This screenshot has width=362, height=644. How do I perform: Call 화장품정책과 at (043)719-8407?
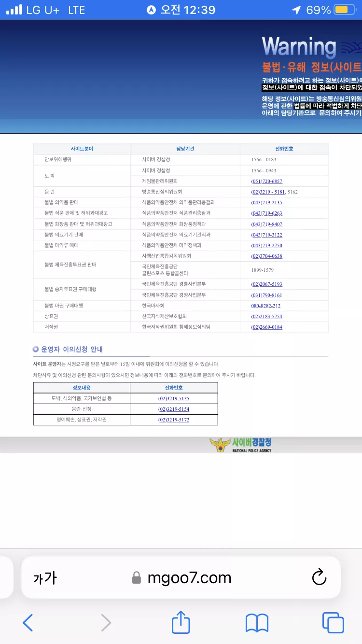pos(266,224)
